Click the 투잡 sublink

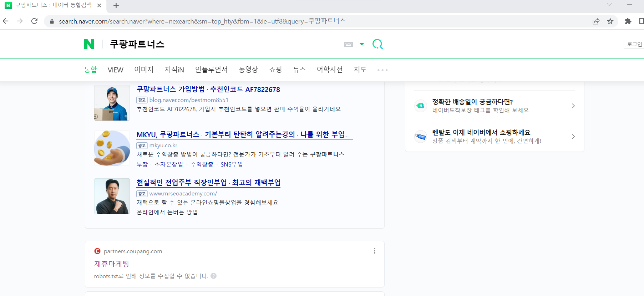[x=142, y=164]
